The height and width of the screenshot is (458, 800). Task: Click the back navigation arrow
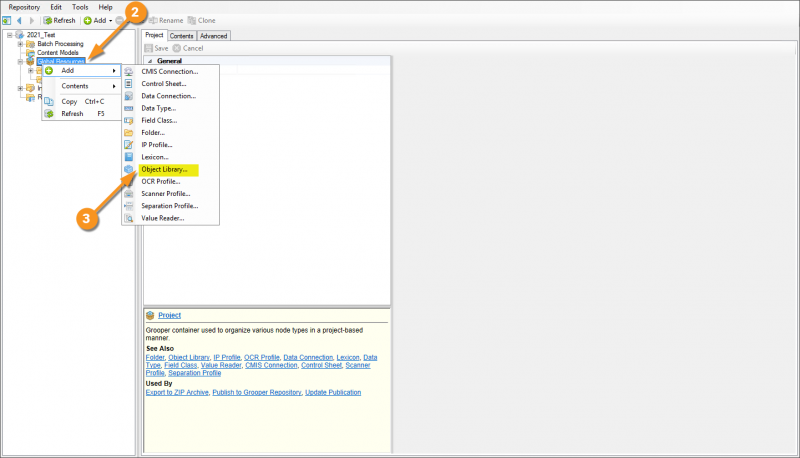(19, 20)
